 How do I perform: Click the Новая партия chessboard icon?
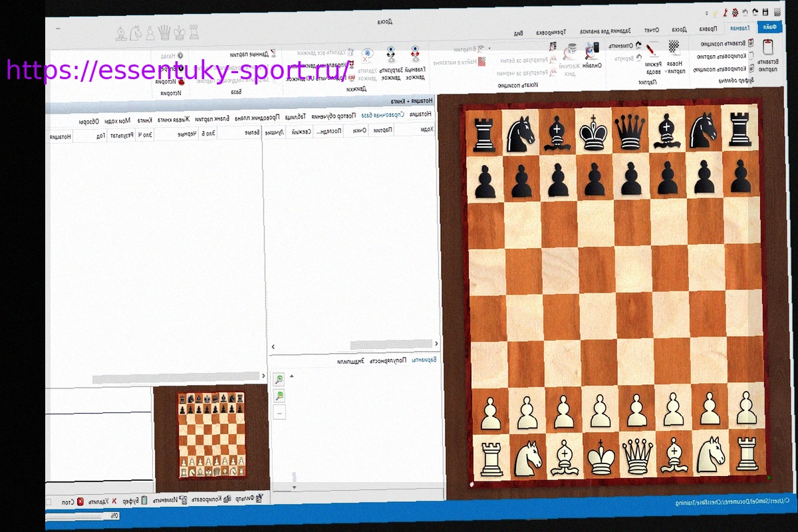(x=674, y=47)
